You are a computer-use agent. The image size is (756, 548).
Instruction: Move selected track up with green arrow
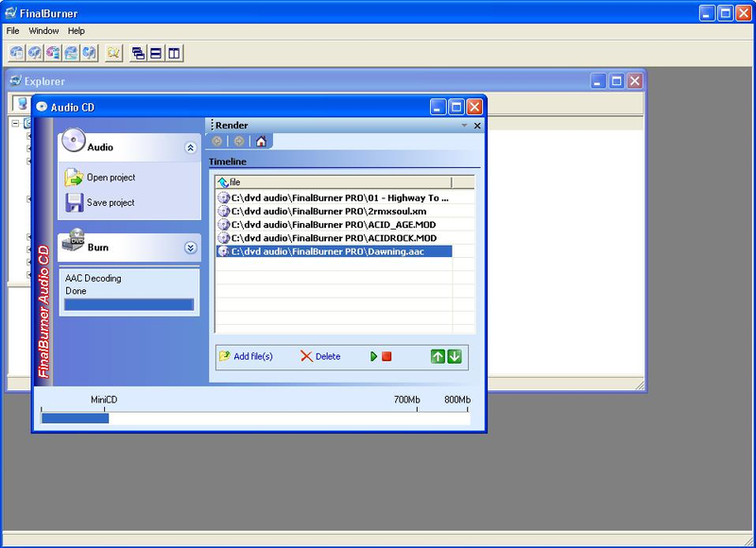(438, 356)
